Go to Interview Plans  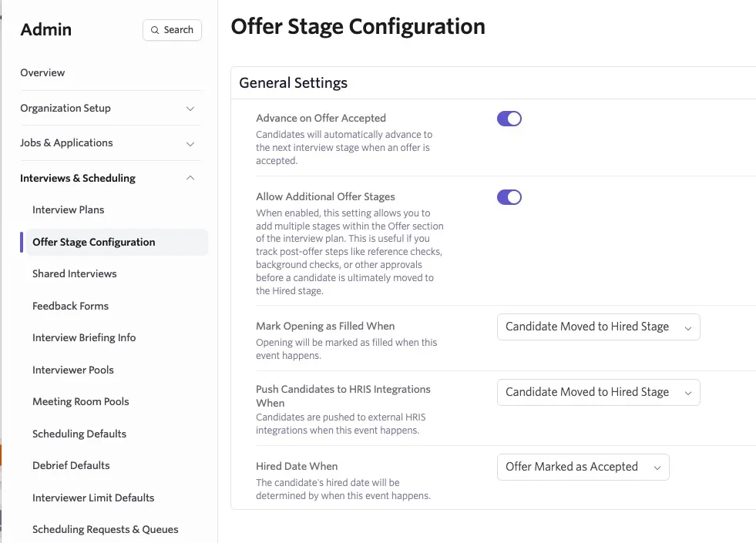68,209
